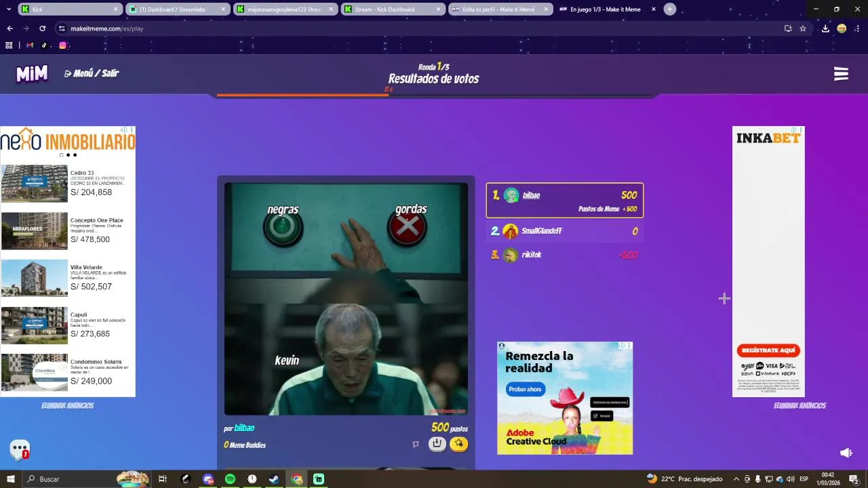Click SmallGlandeFF's avatar in the ranking
The image size is (868, 488).
click(x=511, y=231)
